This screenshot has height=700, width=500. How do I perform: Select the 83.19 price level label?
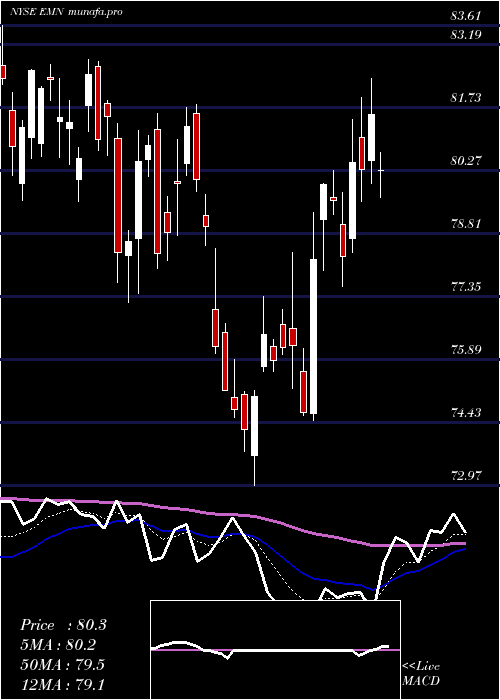[466, 34]
